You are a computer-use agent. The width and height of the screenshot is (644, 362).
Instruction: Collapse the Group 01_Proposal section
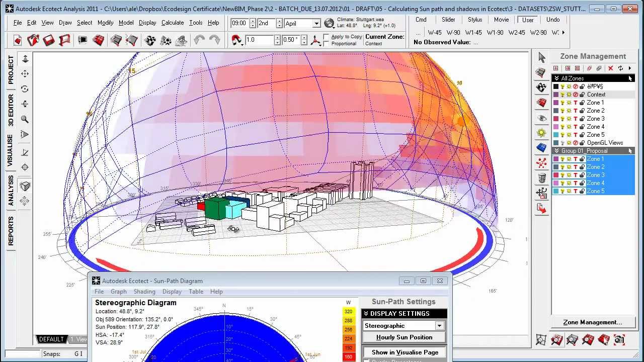(x=556, y=151)
